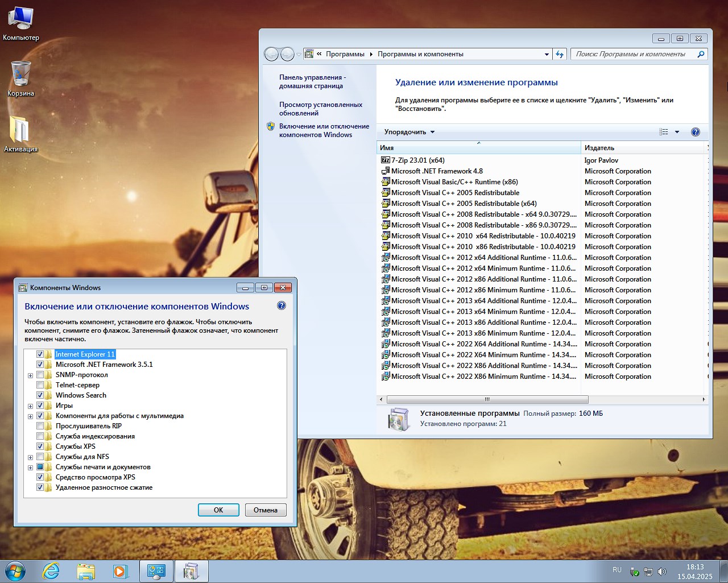
Task: Click the Отмена button
Action: click(266, 510)
